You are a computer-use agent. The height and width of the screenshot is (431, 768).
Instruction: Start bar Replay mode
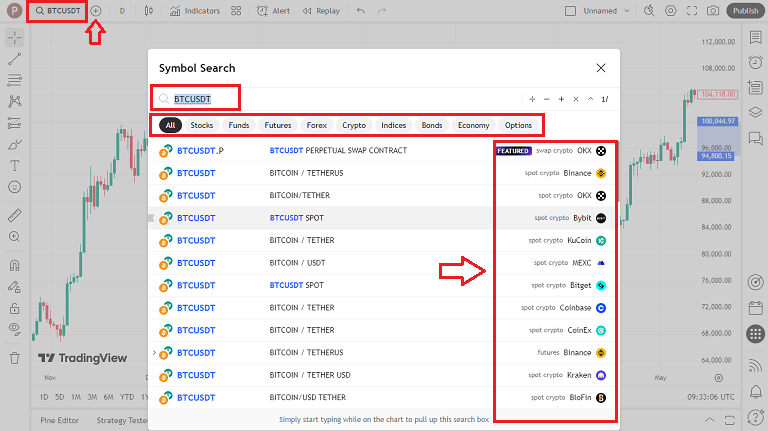pos(321,11)
